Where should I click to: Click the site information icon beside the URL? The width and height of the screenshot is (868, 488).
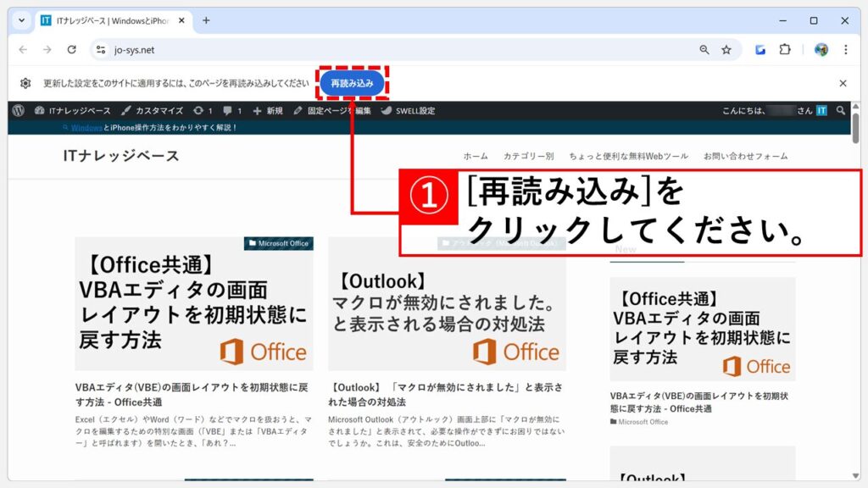point(101,50)
